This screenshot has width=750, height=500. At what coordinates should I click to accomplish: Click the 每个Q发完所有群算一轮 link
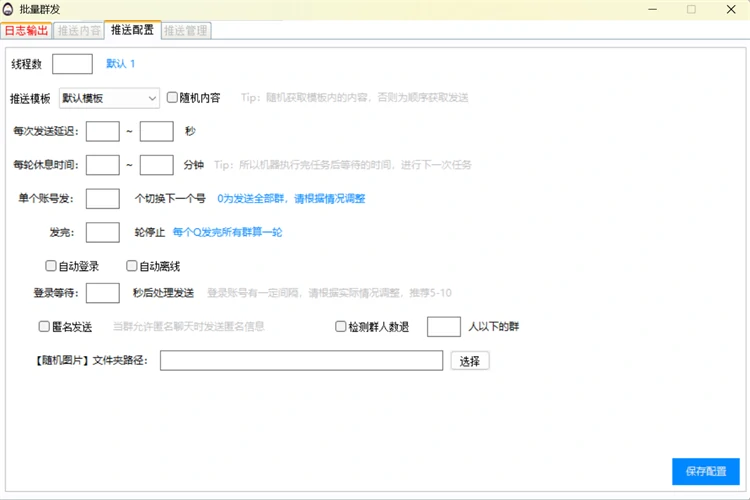(x=228, y=233)
